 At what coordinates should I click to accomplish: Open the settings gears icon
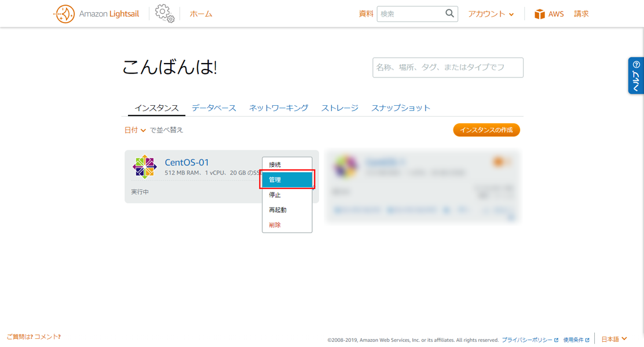click(x=164, y=13)
